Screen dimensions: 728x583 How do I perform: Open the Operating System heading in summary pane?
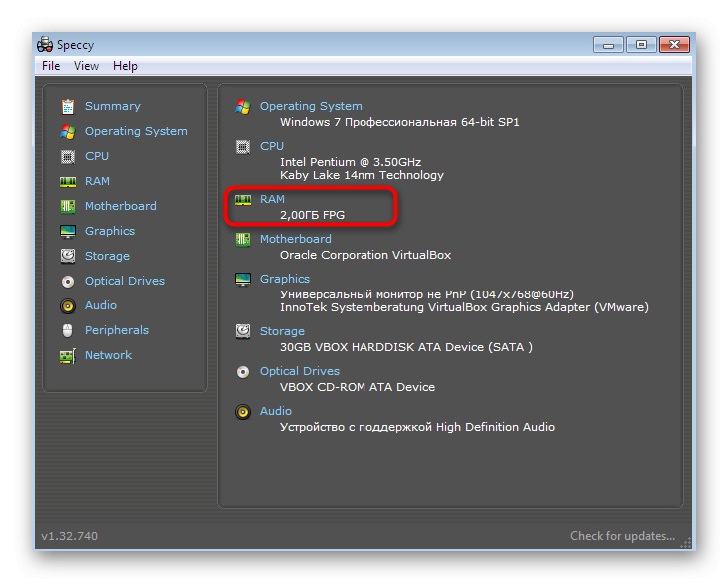point(311,106)
